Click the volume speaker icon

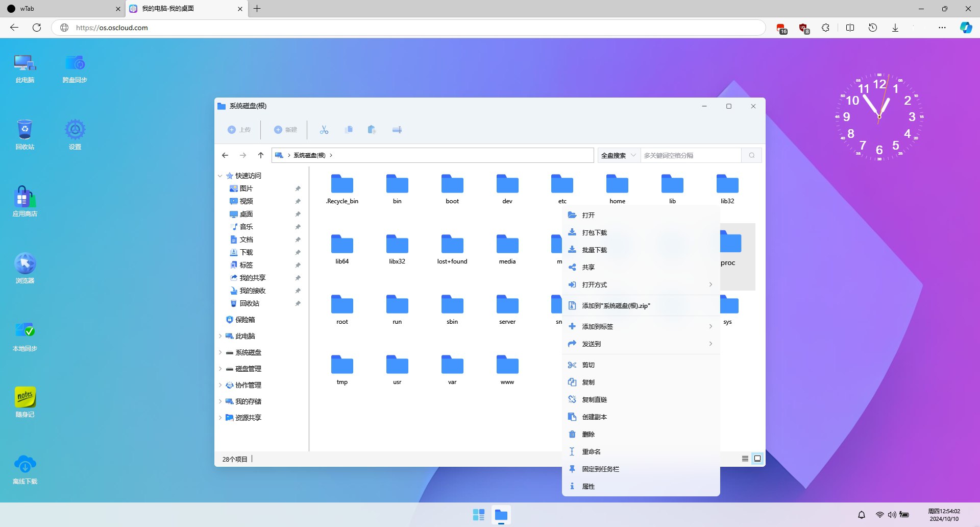(x=892, y=515)
